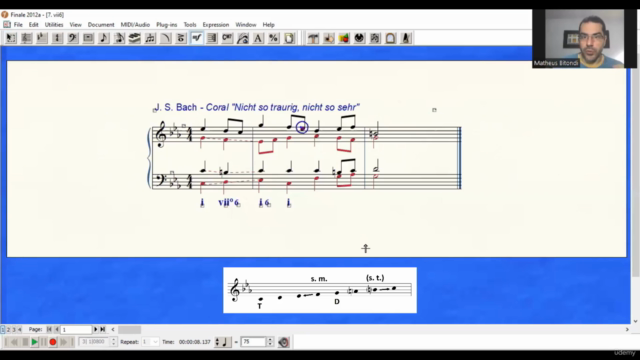The width and height of the screenshot is (640, 360).
Task: Select the Repeat tool
Action: (212, 38)
